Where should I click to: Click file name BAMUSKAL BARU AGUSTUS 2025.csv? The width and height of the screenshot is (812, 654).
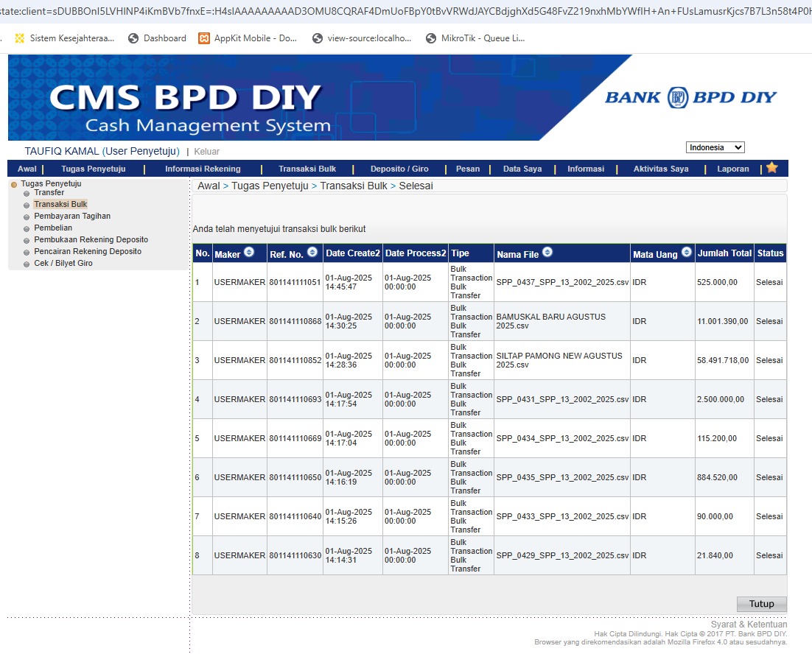coord(550,321)
